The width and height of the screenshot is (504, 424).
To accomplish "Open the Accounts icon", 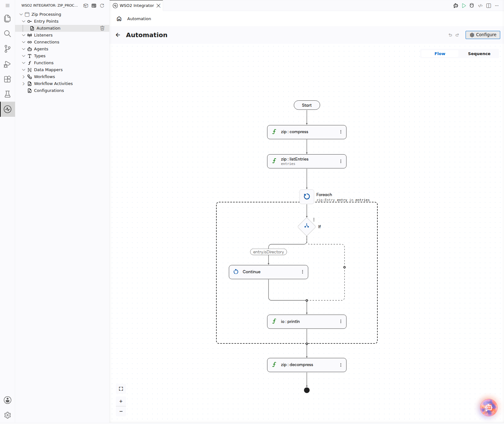I will point(8,400).
